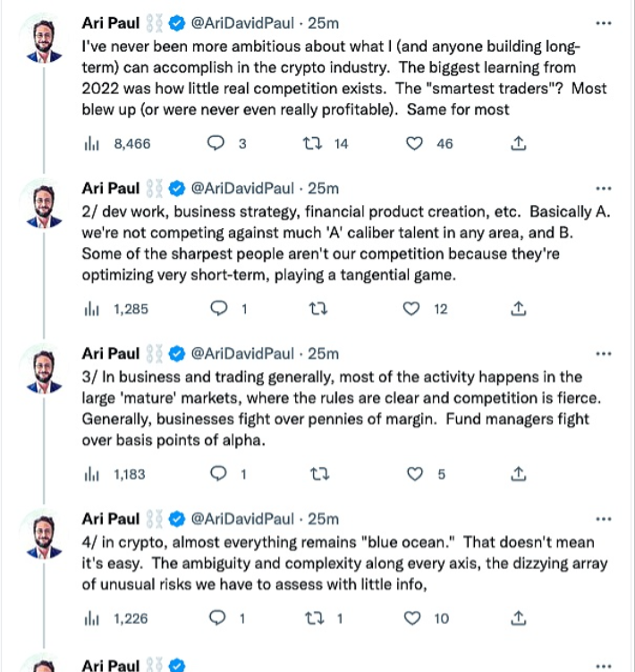
Task: Open the 25m timestamp on the 2/ tweet
Action: coord(324,188)
